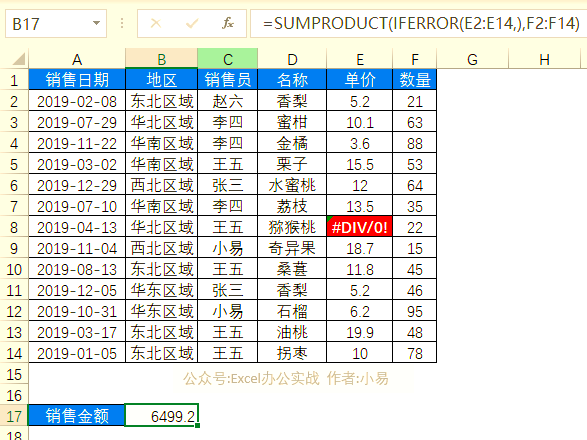Image resolution: width=587 pixels, height=440 pixels.
Task: Open the Name Box dropdown arrow
Action: point(97,24)
